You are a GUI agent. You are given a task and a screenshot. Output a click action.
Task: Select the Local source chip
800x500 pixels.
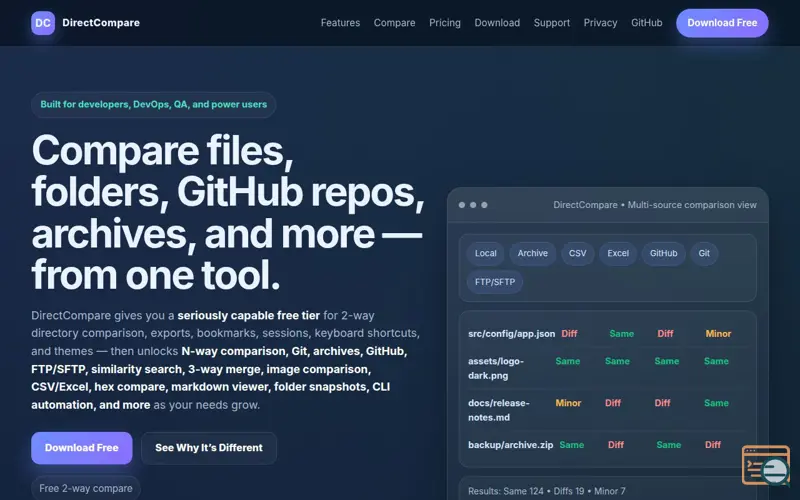(x=486, y=254)
